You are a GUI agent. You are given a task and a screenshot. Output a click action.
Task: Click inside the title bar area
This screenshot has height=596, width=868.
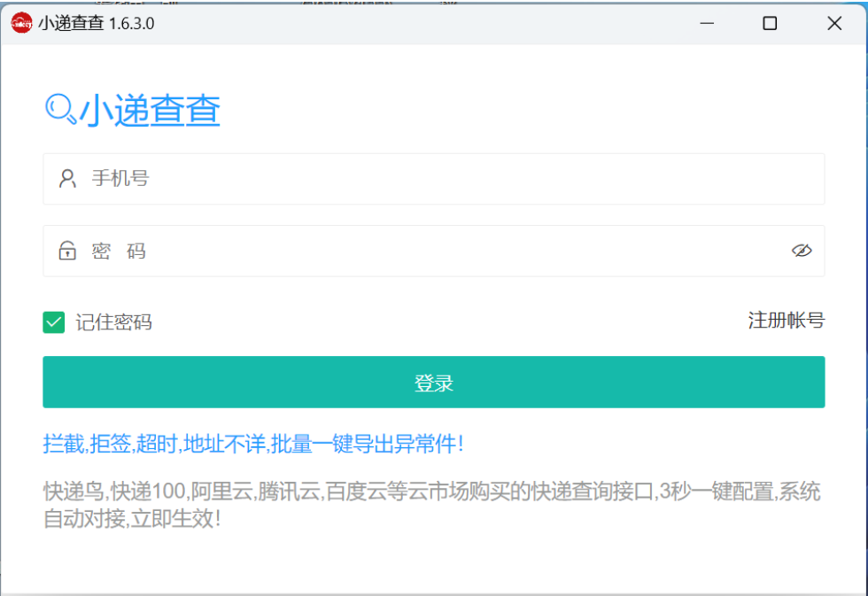[x=399, y=23]
